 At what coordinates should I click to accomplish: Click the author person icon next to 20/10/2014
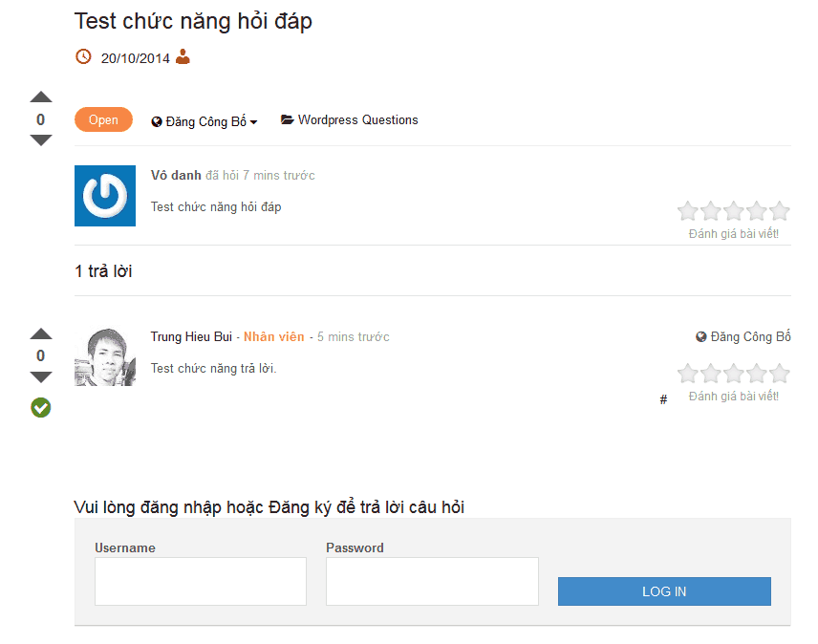(x=182, y=56)
